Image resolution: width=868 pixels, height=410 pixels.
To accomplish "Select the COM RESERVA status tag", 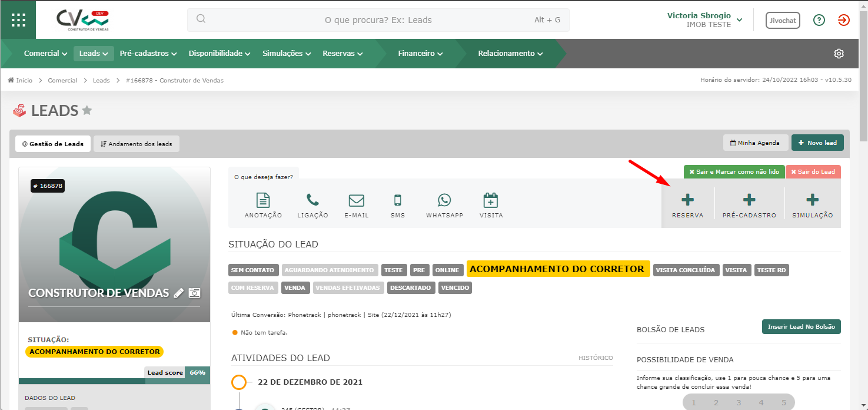I will [253, 288].
